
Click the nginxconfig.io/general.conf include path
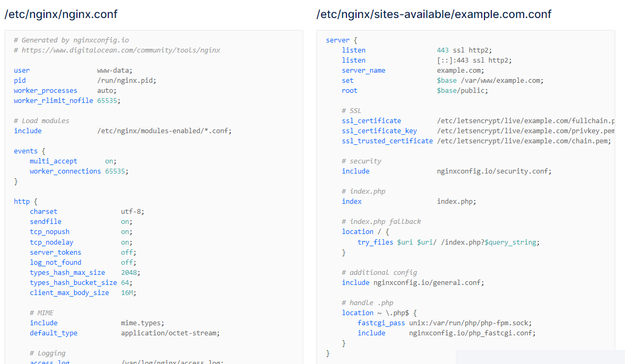429,283
